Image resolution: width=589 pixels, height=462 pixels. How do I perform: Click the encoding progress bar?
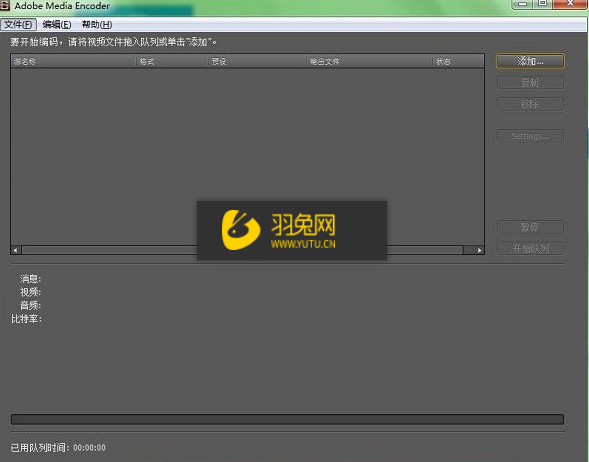(287, 419)
